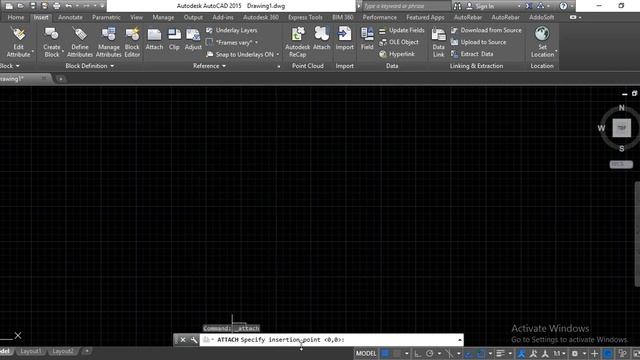Select the Clip reference tool

(x=174, y=39)
